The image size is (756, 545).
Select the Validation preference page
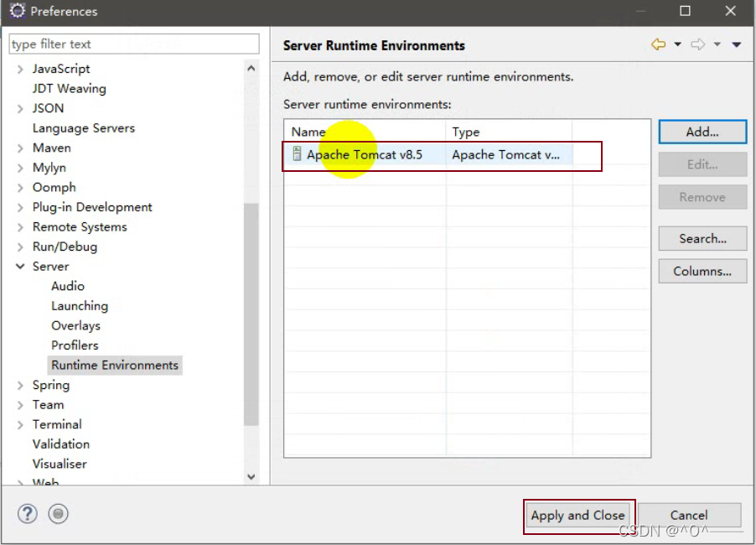(x=60, y=444)
